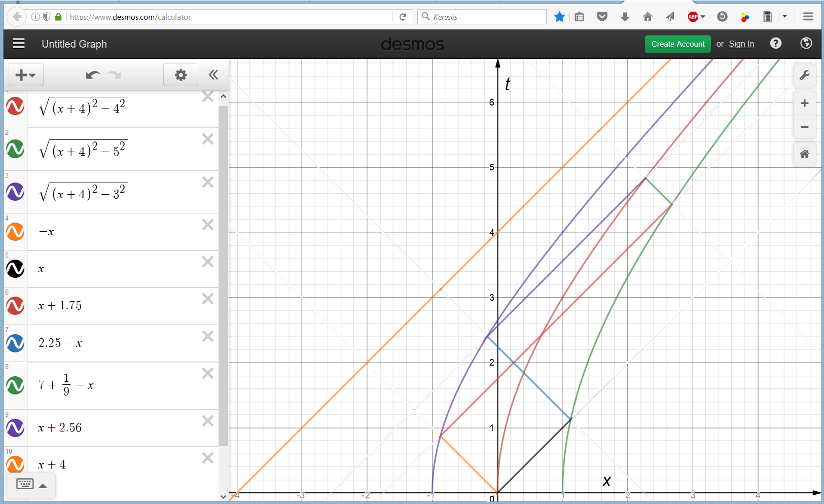Zoom out of the graph

tap(804, 127)
